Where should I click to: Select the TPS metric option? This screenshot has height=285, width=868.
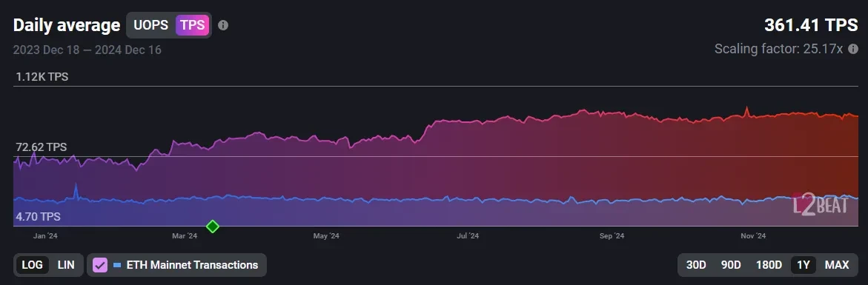[192, 25]
